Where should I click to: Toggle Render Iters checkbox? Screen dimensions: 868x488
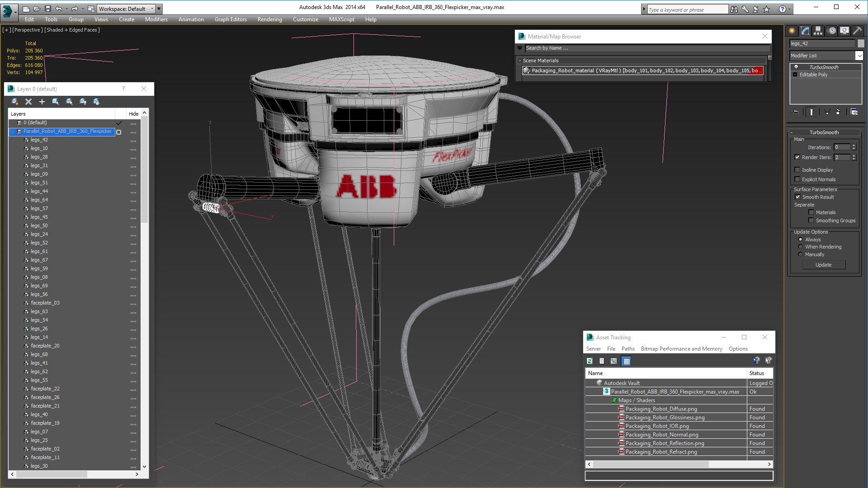coord(797,157)
